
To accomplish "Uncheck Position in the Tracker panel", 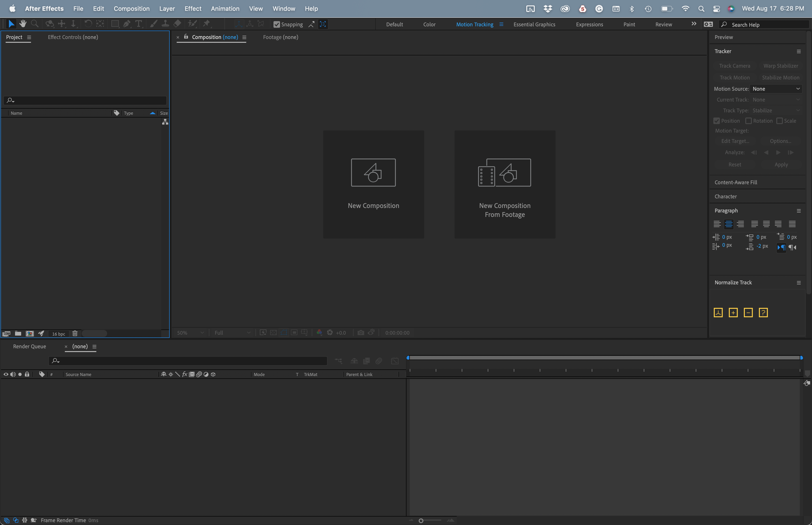I will tap(716, 121).
